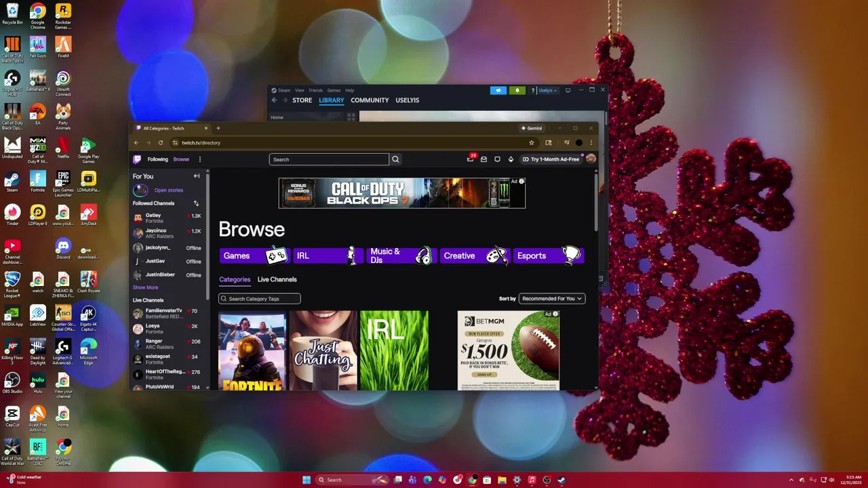
Task: Click the Twitch logo home icon
Action: click(137, 159)
